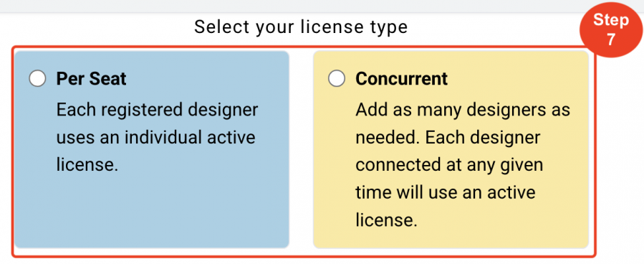Select the Per Seat radio button
The height and width of the screenshot is (264, 644).
pos(37,78)
